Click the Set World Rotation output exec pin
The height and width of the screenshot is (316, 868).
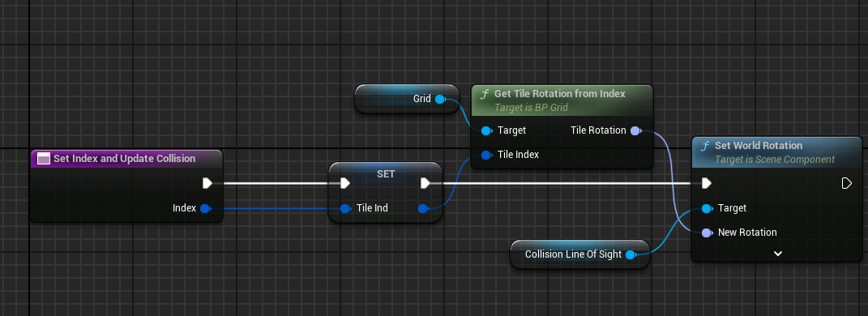click(846, 183)
